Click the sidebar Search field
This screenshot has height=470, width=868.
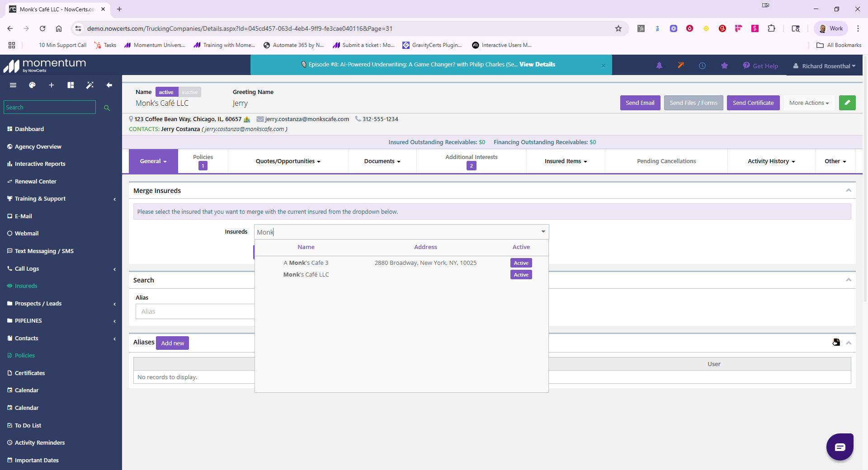pyautogui.click(x=50, y=107)
